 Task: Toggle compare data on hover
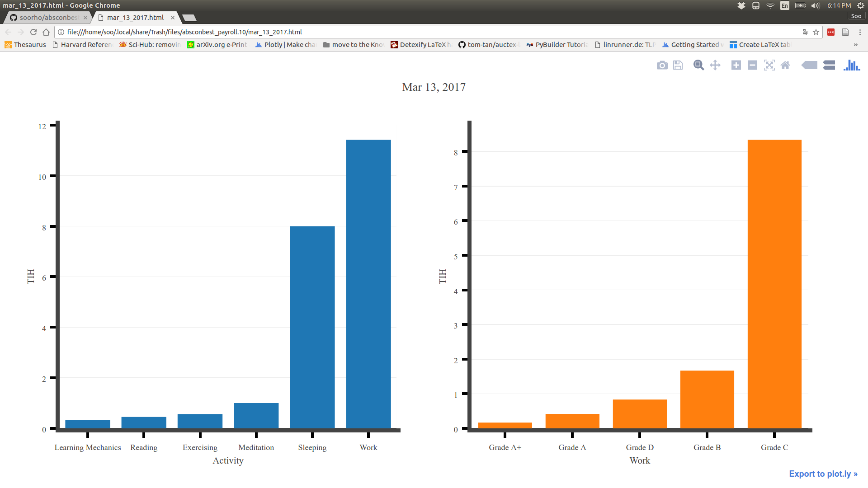tap(829, 66)
